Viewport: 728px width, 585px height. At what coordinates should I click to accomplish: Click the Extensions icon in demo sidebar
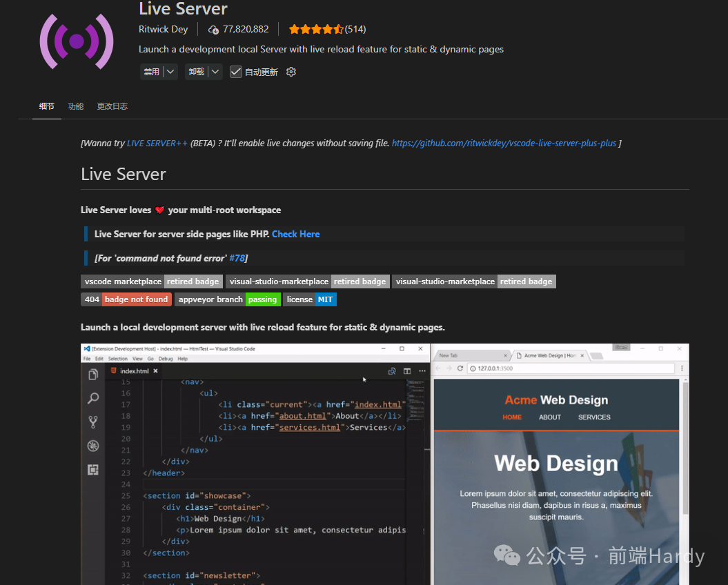(93, 470)
